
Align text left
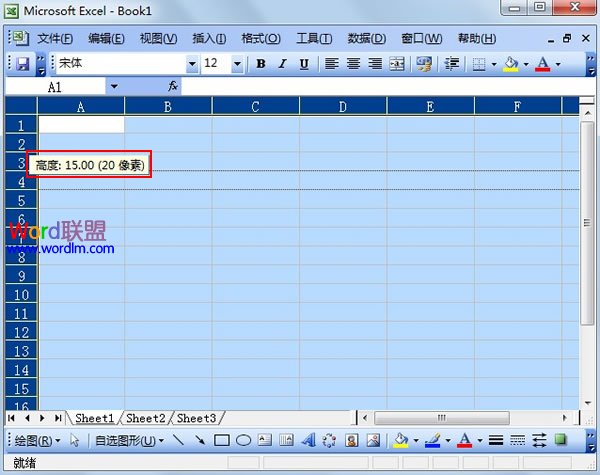coord(331,64)
